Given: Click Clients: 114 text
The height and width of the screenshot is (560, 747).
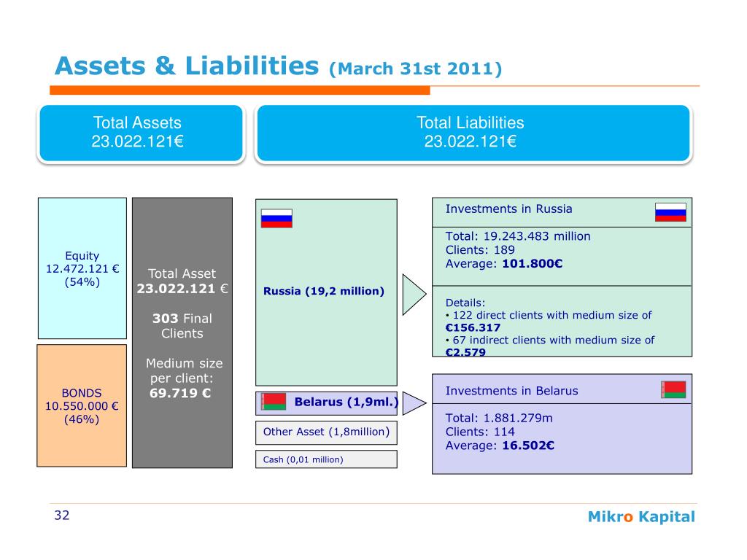Looking at the screenshot, I should click(480, 432).
